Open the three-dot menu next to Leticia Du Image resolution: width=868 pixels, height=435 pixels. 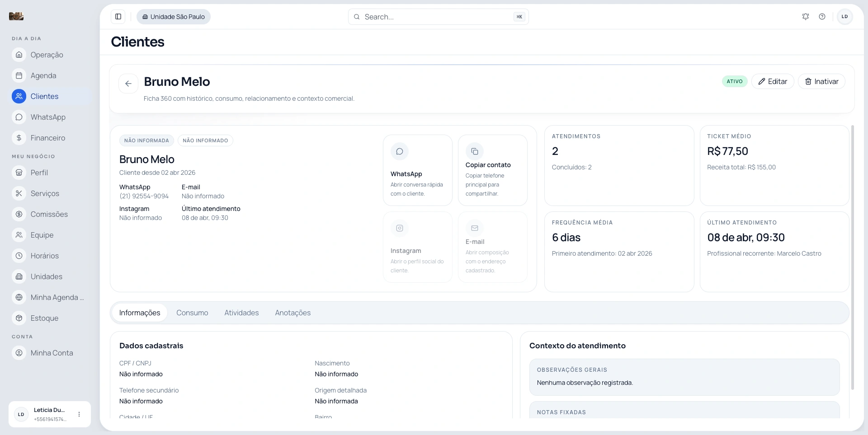(80, 414)
